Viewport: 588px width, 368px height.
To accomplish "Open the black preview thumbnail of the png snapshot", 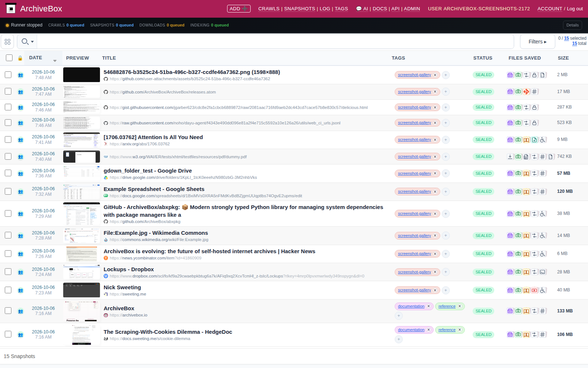I will point(82,75).
